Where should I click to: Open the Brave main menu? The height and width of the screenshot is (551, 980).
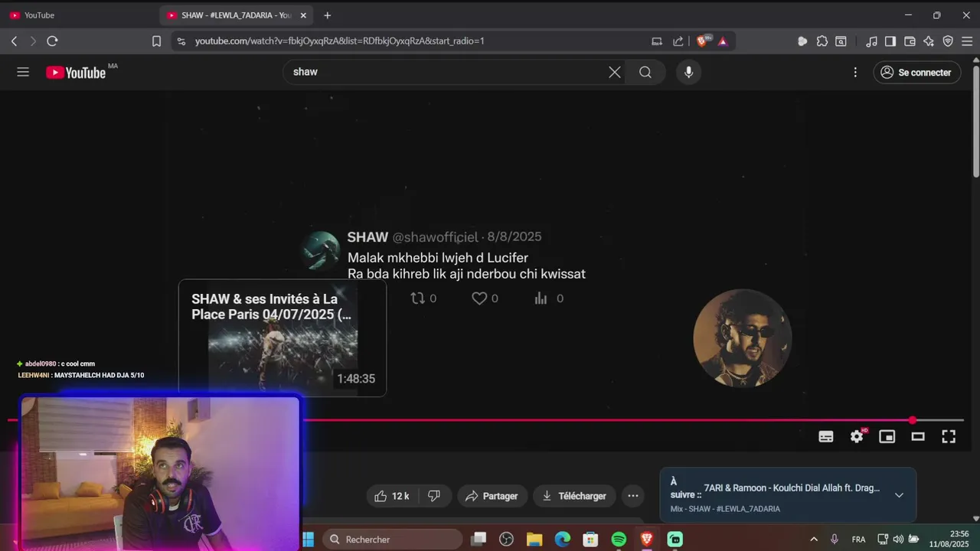[x=967, y=41]
